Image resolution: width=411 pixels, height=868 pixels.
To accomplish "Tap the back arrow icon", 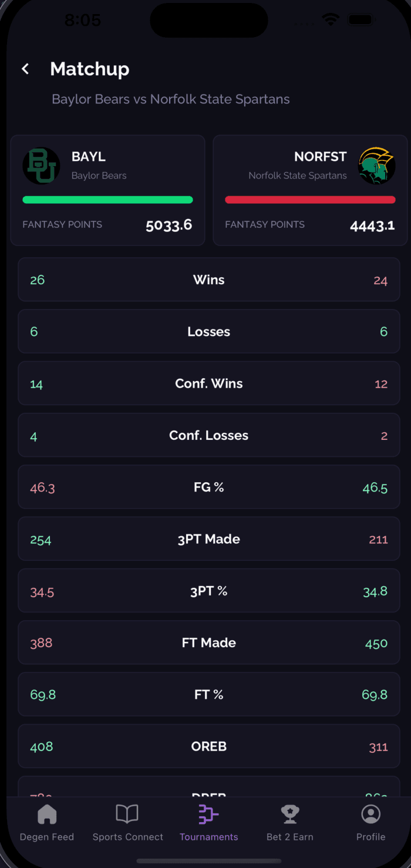I will pos(25,69).
